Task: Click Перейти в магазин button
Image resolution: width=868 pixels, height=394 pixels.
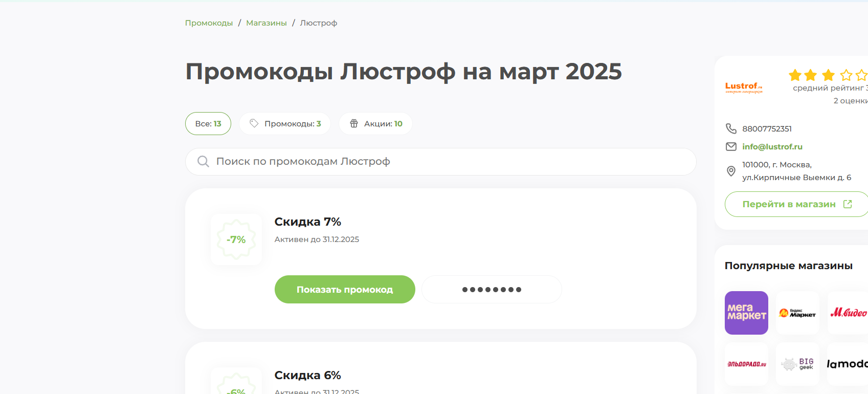Action: (796, 204)
